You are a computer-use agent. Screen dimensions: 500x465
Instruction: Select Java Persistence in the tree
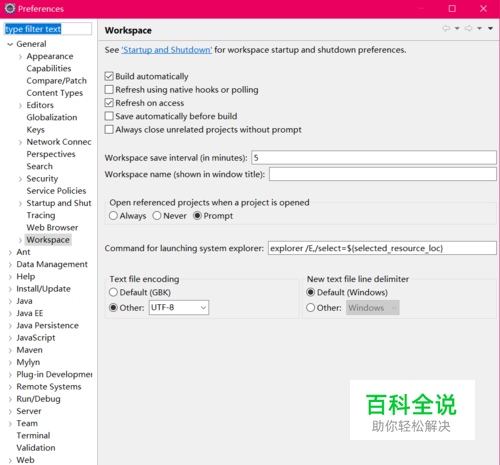pos(47,325)
